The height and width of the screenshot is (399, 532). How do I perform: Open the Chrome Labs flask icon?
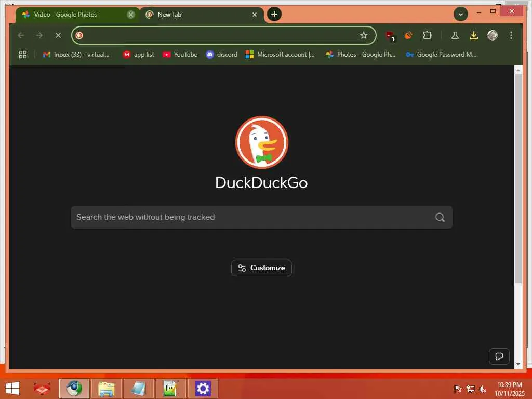[x=455, y=35]
